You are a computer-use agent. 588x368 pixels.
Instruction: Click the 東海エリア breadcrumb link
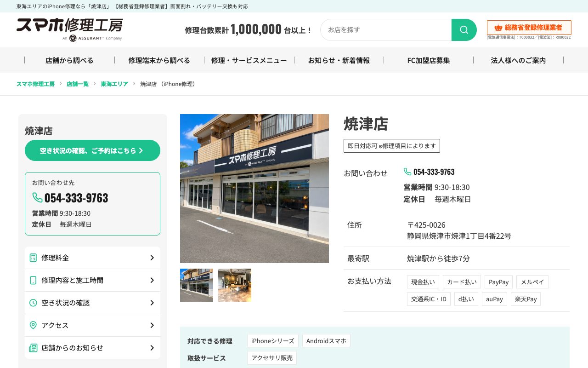[x=114, y=84]
